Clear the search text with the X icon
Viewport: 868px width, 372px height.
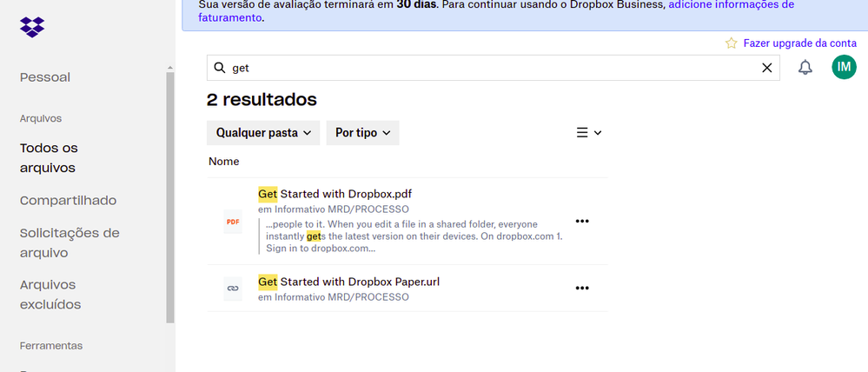point(766,68)
